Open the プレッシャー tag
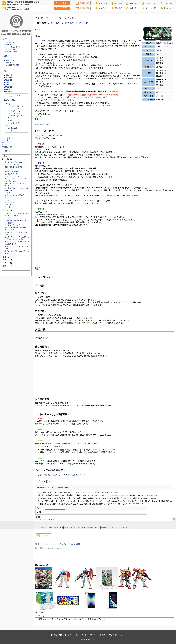176x644 pixels. pos(93,527)
